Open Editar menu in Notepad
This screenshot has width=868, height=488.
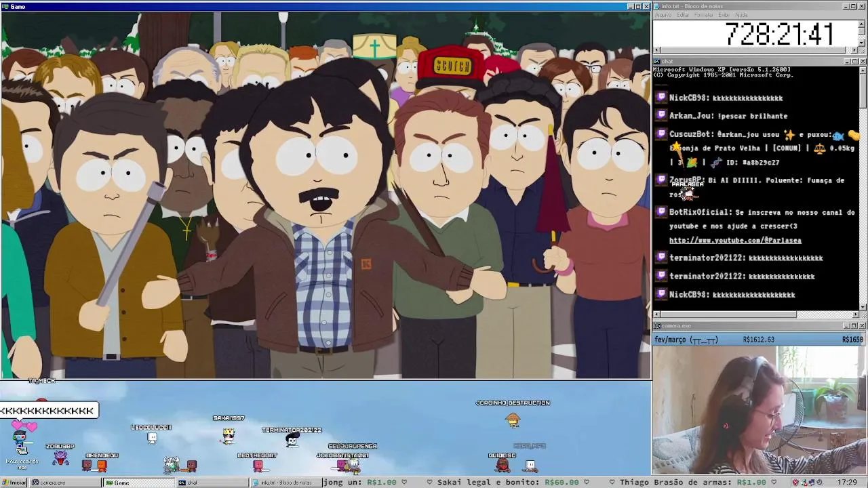pos(682,15)
